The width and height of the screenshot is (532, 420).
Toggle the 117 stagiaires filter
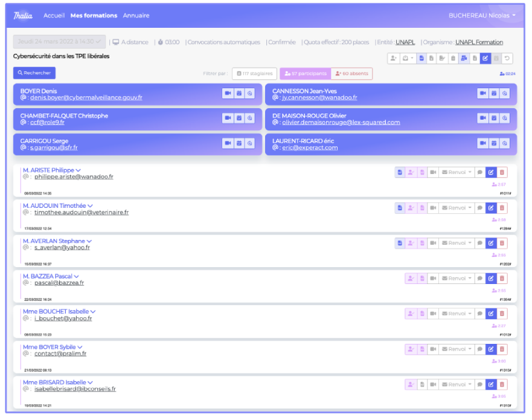254,74
